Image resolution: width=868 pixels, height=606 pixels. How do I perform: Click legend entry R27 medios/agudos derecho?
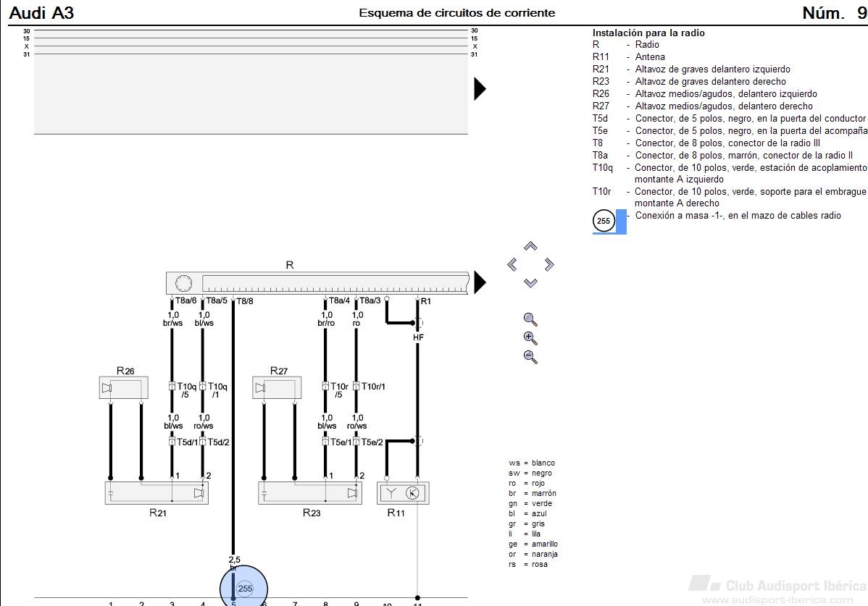(703, 106)
